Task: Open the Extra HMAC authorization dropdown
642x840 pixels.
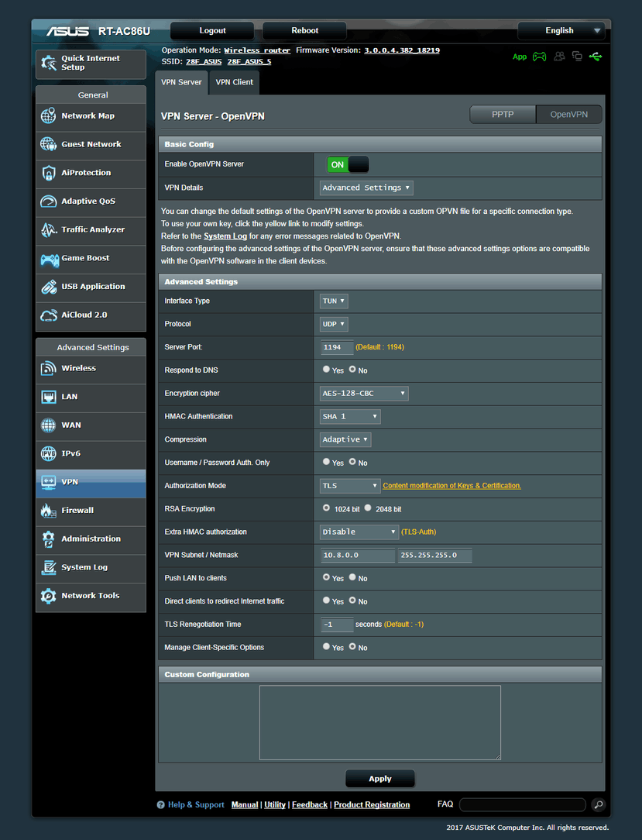Action: tap(359, 532)
